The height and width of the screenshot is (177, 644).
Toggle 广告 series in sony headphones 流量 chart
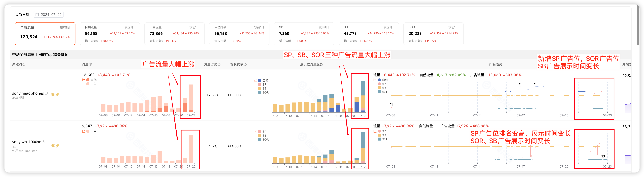pyautogui.click(x=92, y=84)
